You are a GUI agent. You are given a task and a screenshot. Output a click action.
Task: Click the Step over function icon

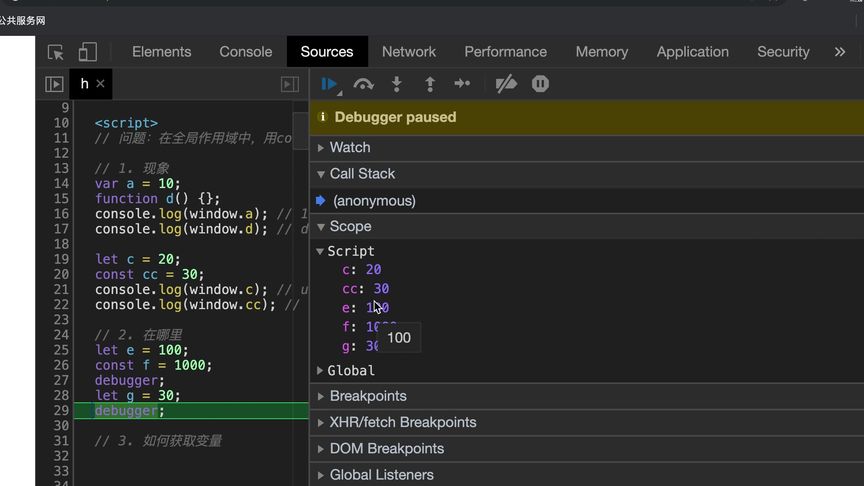click(x=363, y=84)
